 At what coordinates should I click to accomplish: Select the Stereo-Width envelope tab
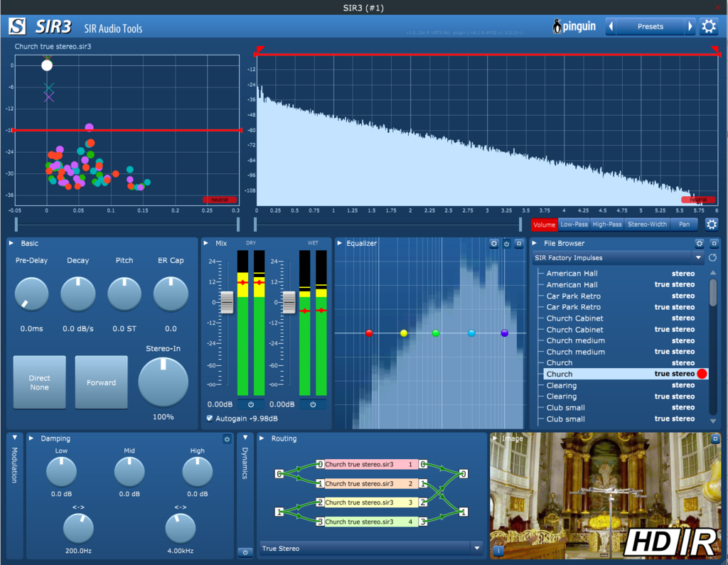[647, 225]
